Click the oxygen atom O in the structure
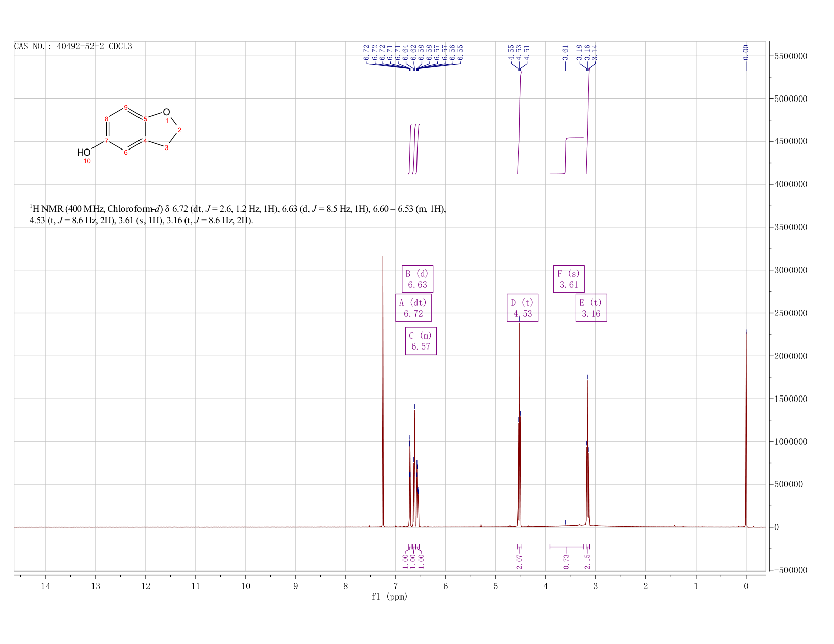Screen dimensions: 834x644 click(166, 112)
